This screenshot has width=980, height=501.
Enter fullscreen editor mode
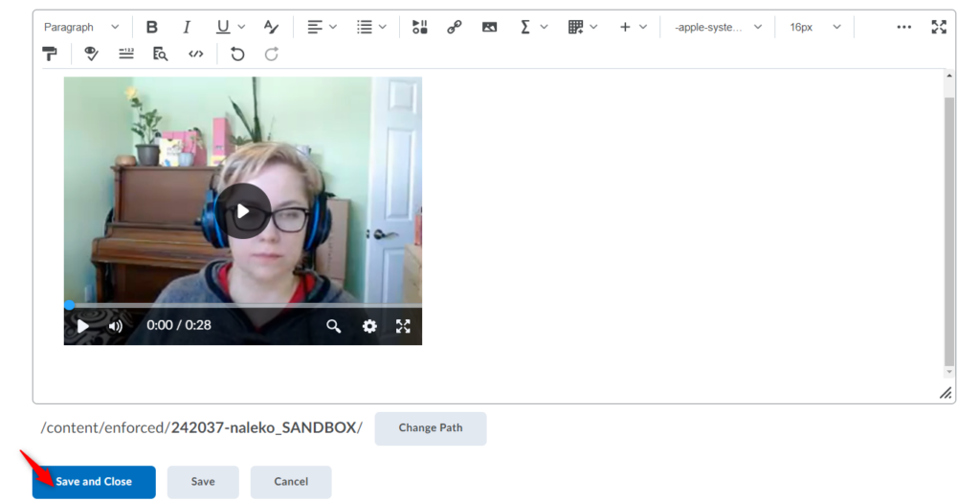click(x=939, y=27)
